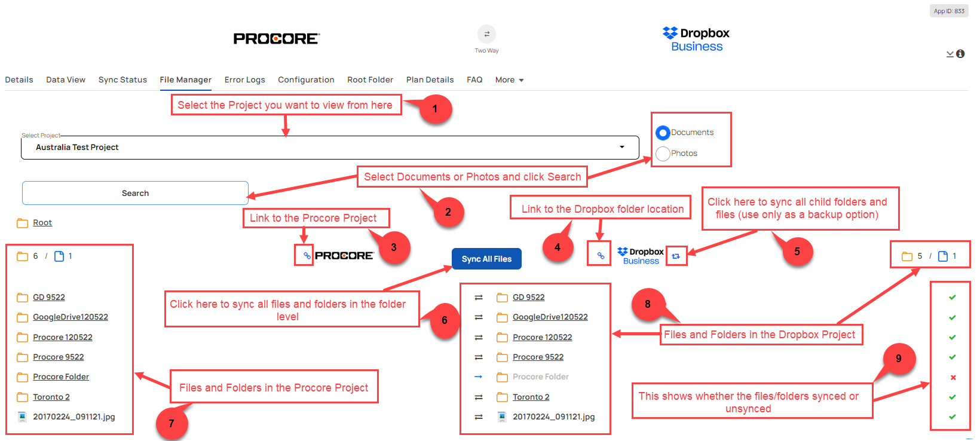
Task: Open the Plan Details tab
Action: (x=430, y=80)
